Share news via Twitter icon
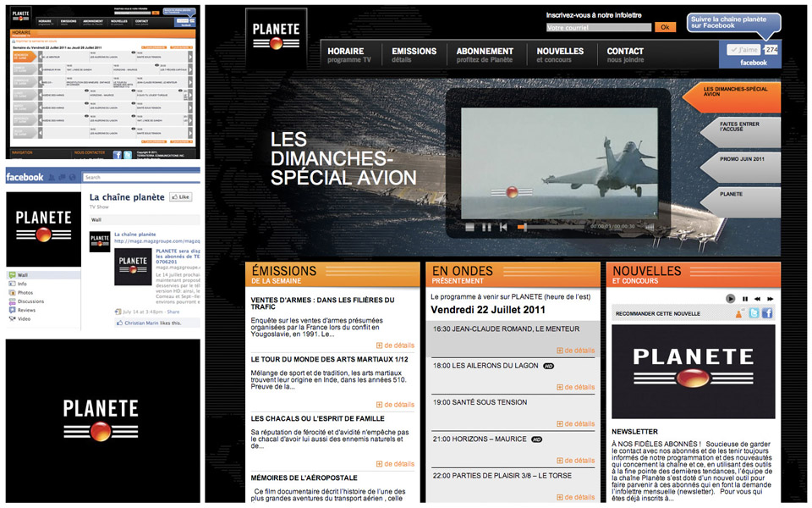812x508 pixels. 754,313
